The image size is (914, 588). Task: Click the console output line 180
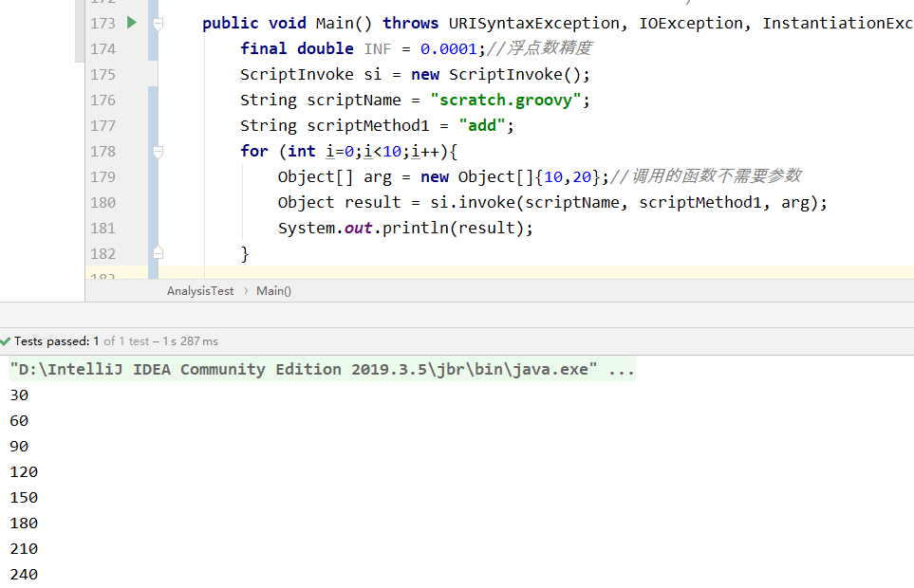coord(24,524)
